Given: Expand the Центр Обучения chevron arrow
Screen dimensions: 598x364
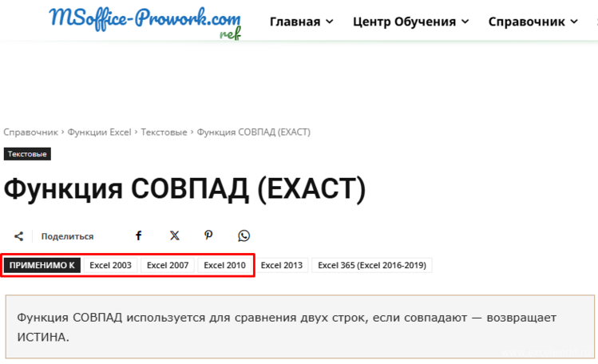Looking at the screenshot, I should click(465, 22).
